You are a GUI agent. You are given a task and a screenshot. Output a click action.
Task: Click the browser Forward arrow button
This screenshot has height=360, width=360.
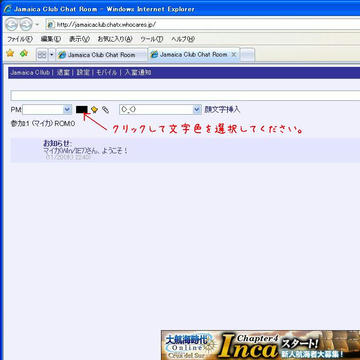pyautogui.click(x=26, y=24)
